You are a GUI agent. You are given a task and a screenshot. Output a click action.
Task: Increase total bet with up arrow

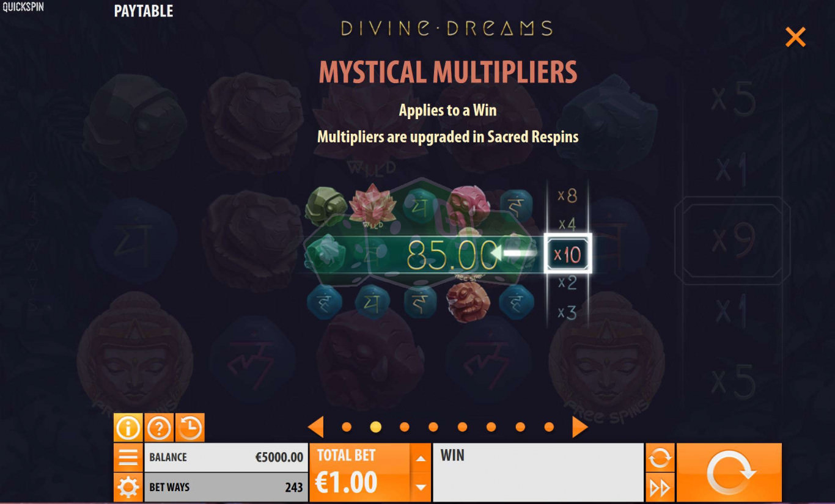pos(420,458)
